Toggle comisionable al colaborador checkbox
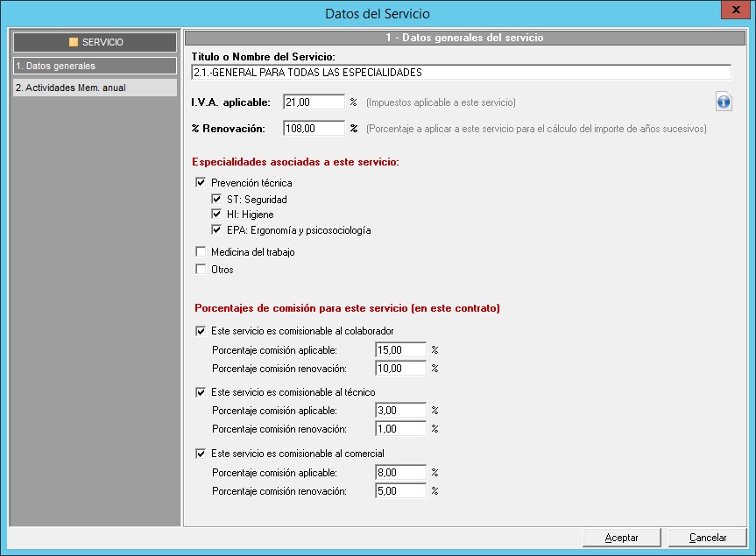This screenshot has width=756, height=556. coord(201,332)
